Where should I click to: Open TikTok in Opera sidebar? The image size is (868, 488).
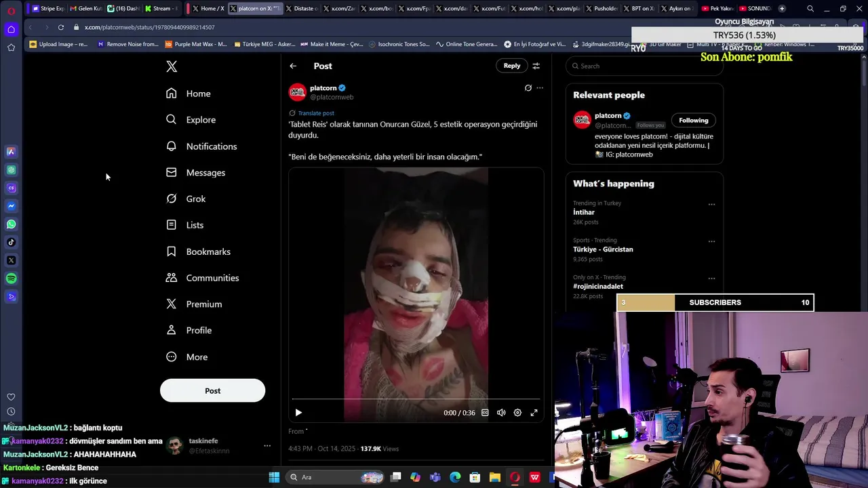11,242
